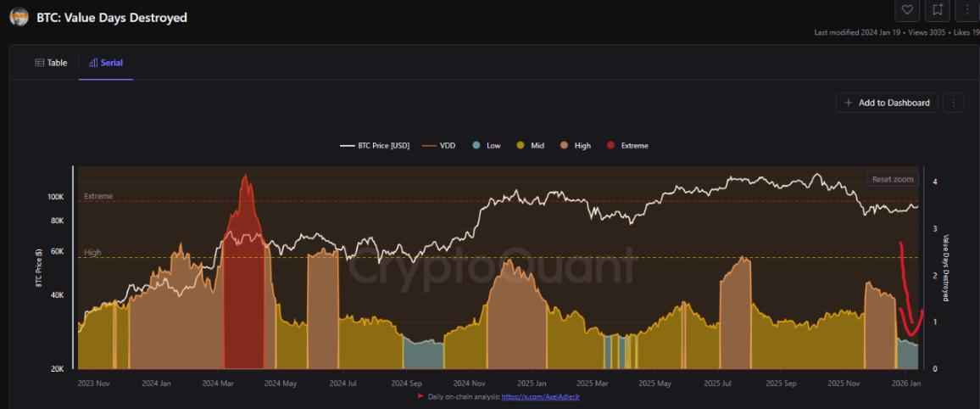Toggle BTC Price [USD] legend series
980x409 pixels.
coord(375,146)
